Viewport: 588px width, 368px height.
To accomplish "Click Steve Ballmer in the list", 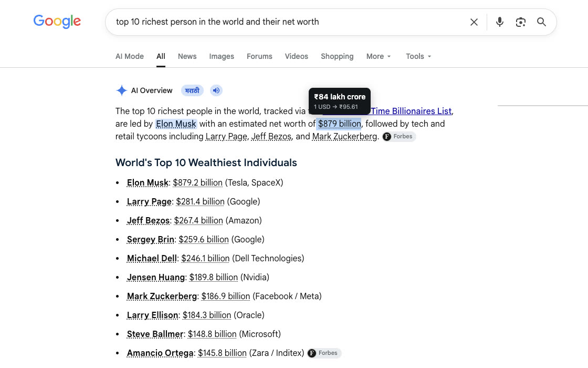I will point(155,334).
